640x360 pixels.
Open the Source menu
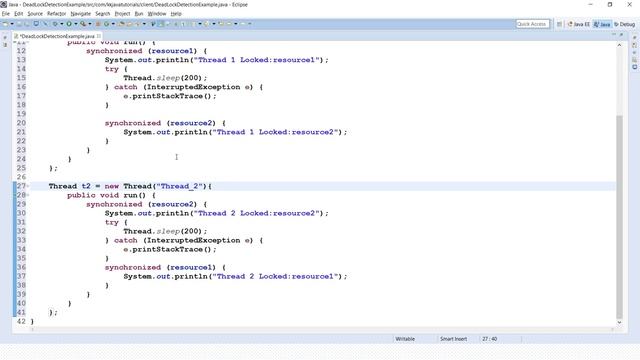35,13
